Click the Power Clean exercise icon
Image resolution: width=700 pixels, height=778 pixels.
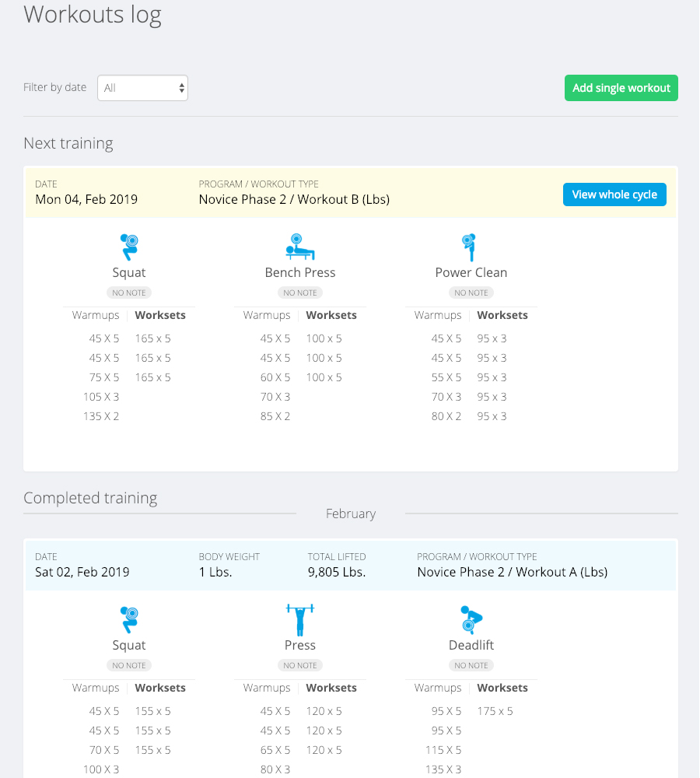[469, 247]
